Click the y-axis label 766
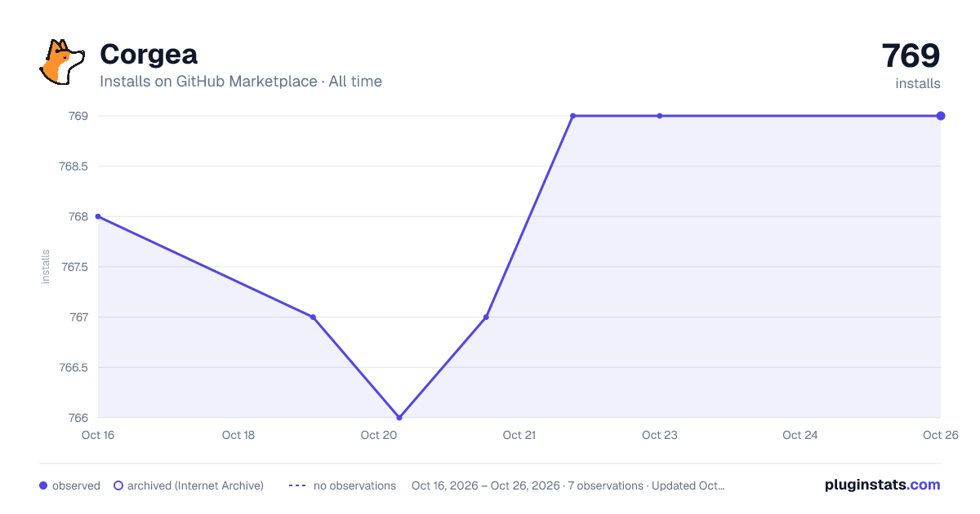 coord(78,418)
